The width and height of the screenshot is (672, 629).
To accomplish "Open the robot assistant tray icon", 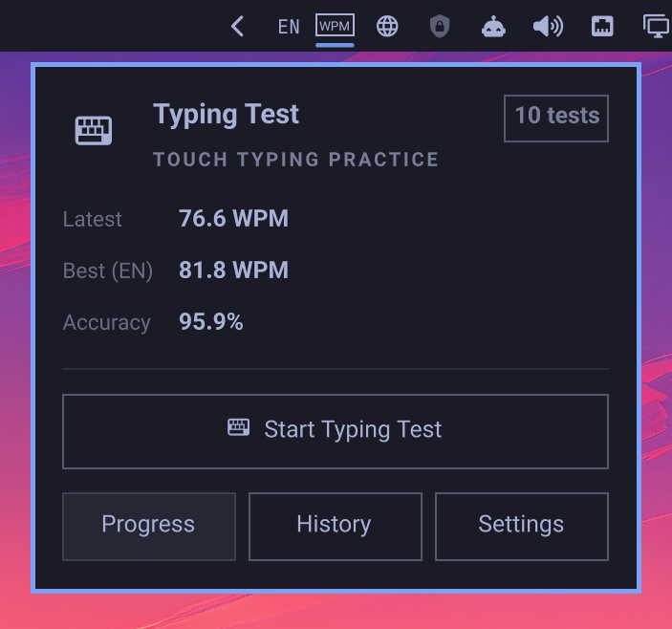I will click(x=493, y=27).
